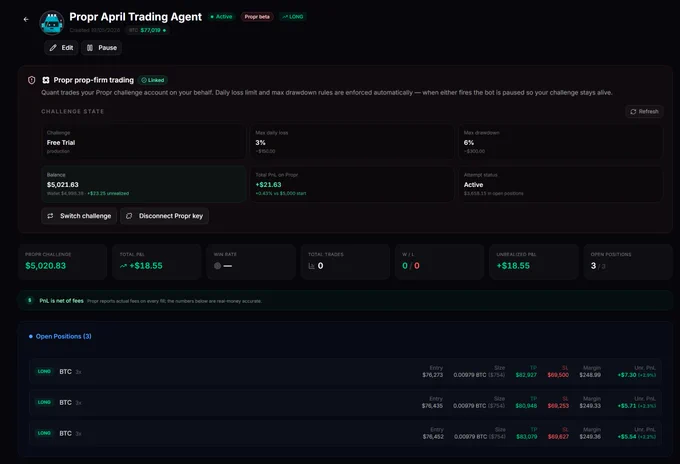
Task: Pause the trading agent
Action: (x=101, y=48)
